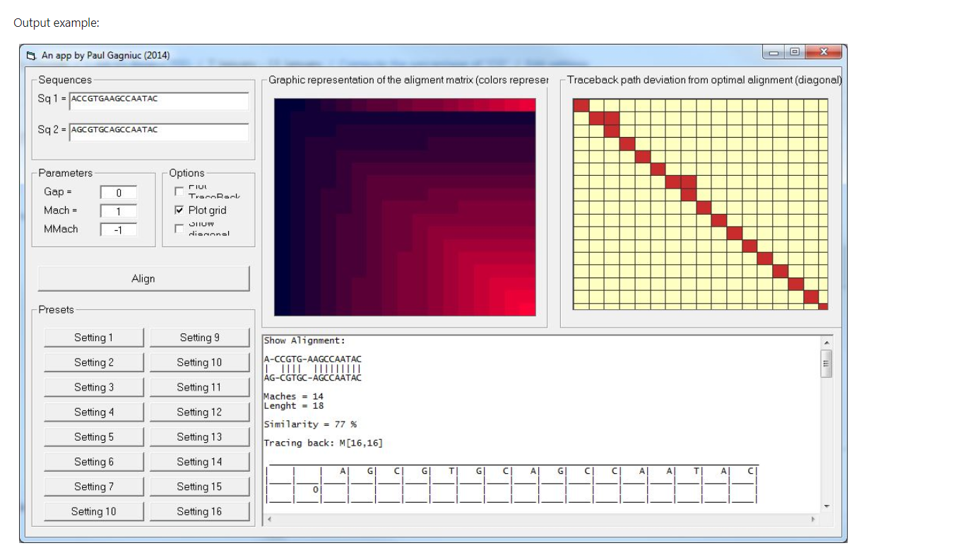
Task: Click the Setting 13 button
Action: pos(199,436)
